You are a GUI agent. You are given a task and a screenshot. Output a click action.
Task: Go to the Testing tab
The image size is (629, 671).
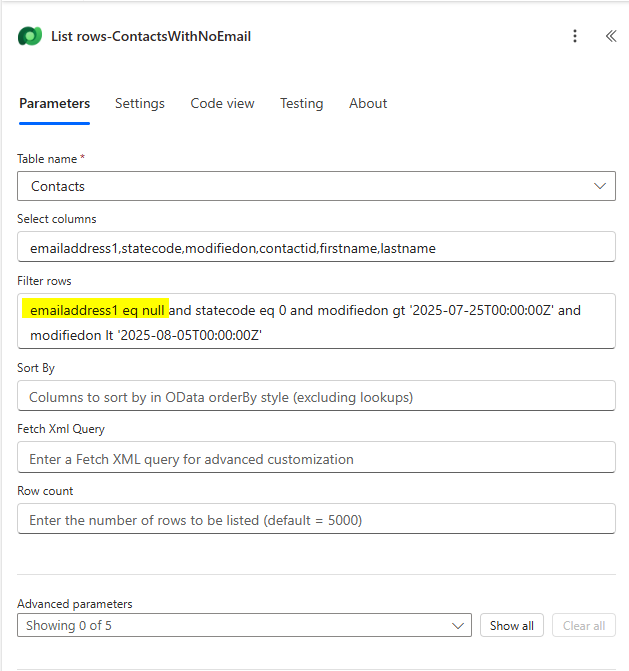point(302,104)
